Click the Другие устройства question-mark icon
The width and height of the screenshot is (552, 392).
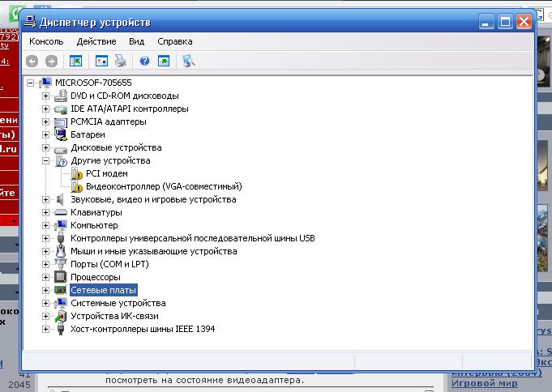click(61, 161)
